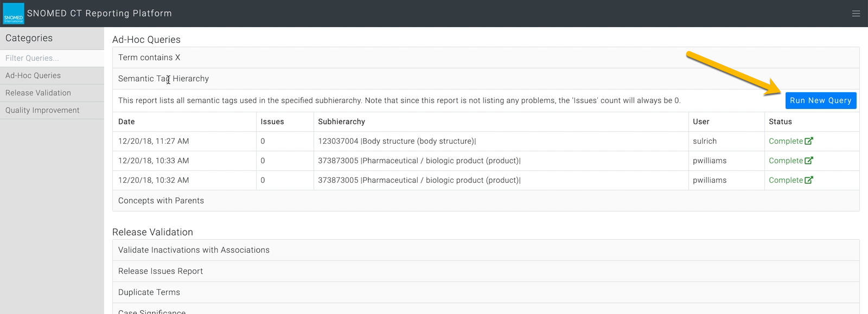Open Complete status link for Body structure
Viewport: 868px width, 314px height.
(786, 141)
